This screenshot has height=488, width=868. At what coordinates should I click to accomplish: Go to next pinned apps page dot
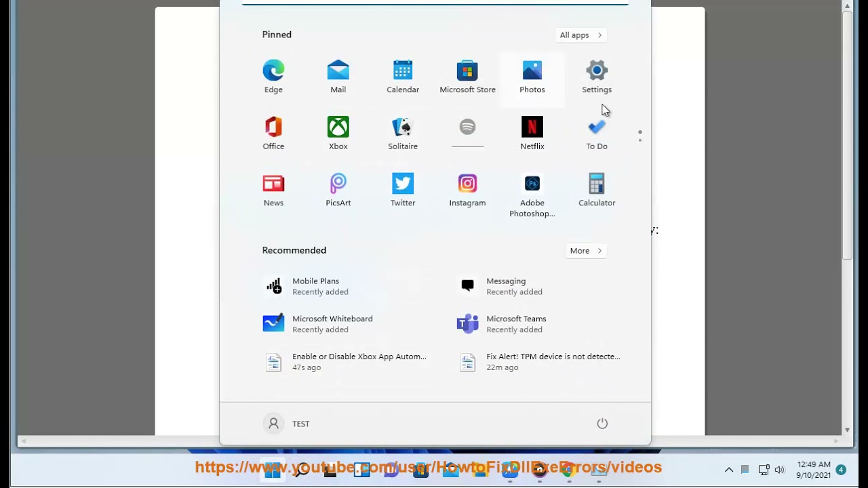pos(640,140)
